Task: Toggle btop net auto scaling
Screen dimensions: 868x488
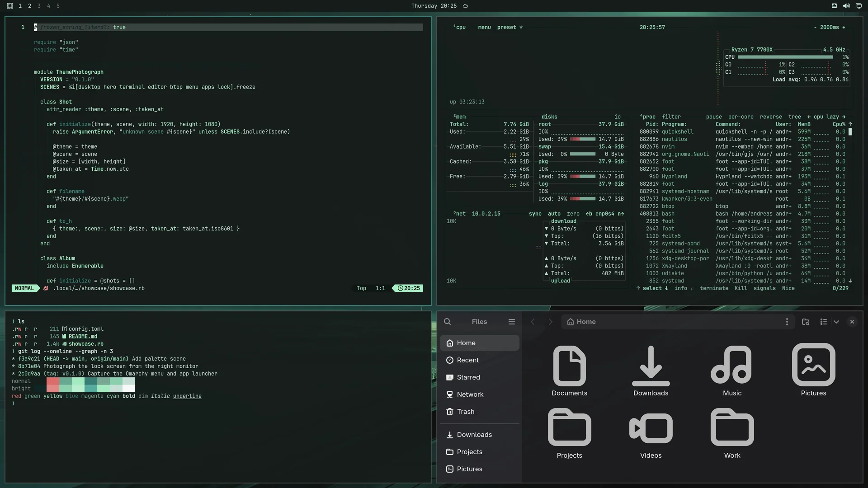Action: pyautogui.click(x=554, y=214)
